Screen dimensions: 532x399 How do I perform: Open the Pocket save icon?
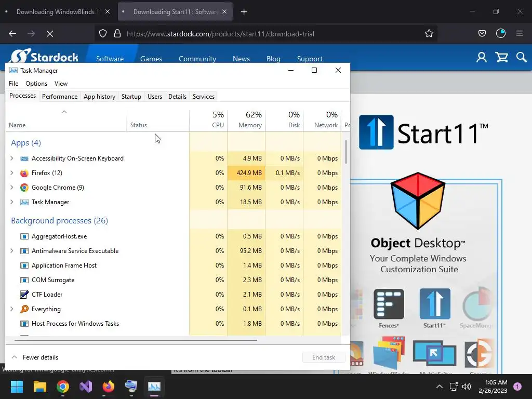(x=482, y=34)
